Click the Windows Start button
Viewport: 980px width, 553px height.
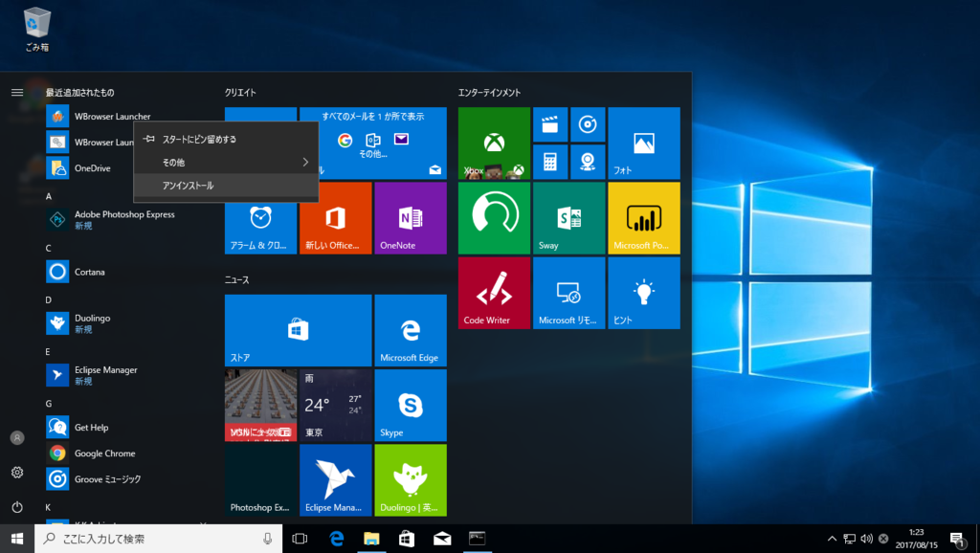point(17,539)
